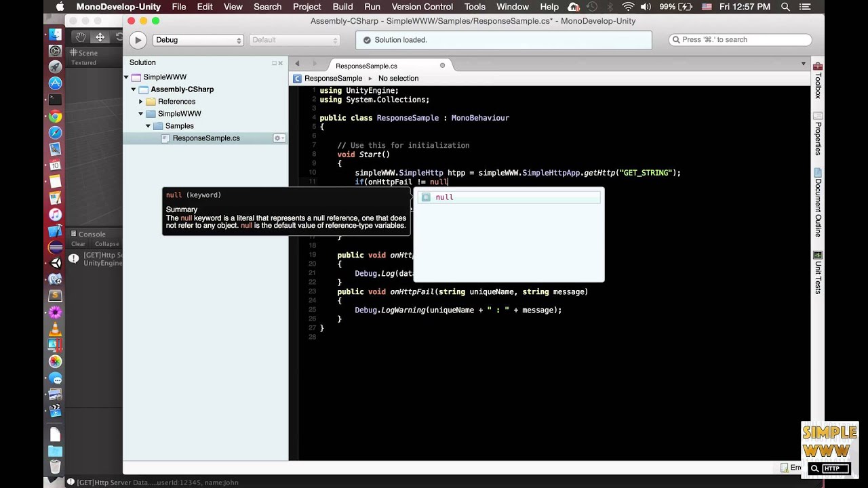Open Properties side panel
Viewport: 868px width, 488px height.
(x=818, y=134)
